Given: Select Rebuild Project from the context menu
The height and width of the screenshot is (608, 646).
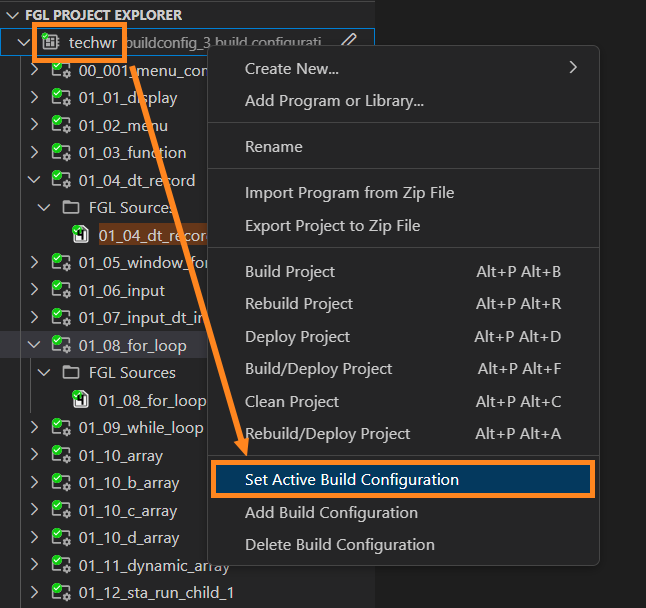Looking at the screenshot, I should pyautogui.click(x=299, y=304).
